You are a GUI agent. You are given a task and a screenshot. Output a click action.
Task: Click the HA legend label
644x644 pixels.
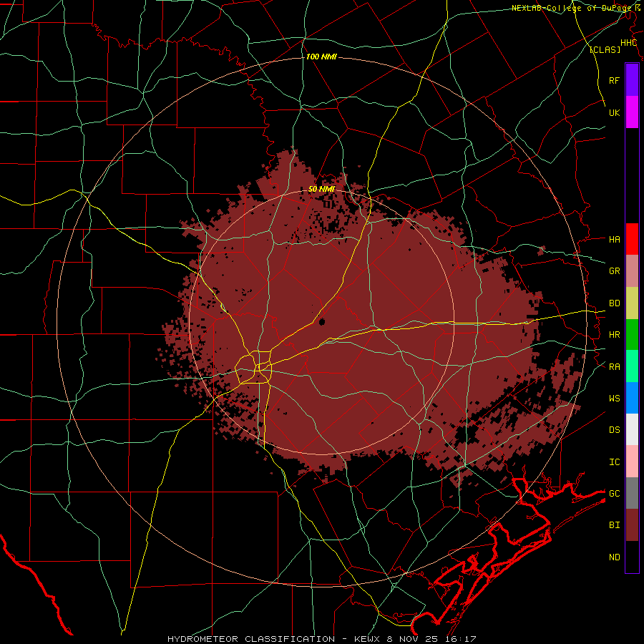point(614,239)
